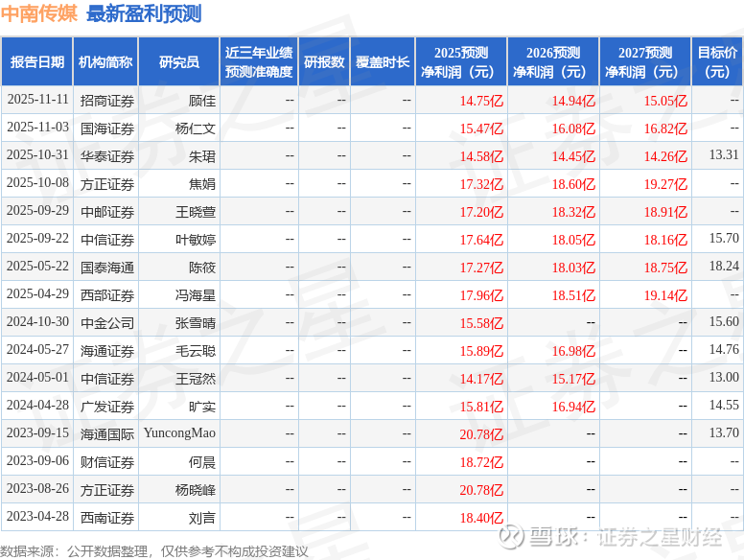Click 海通国际 institution cell

pyautogui.click(x=107, y=434)
